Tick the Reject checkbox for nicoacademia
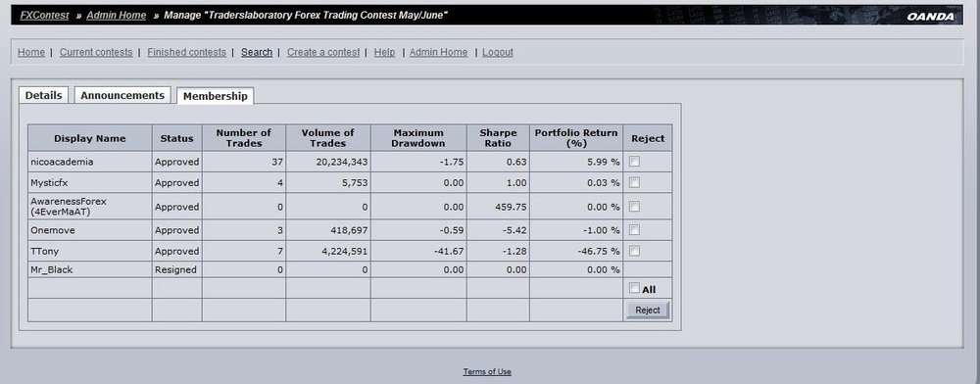This screenshot has height=384, width=980. 634,162
